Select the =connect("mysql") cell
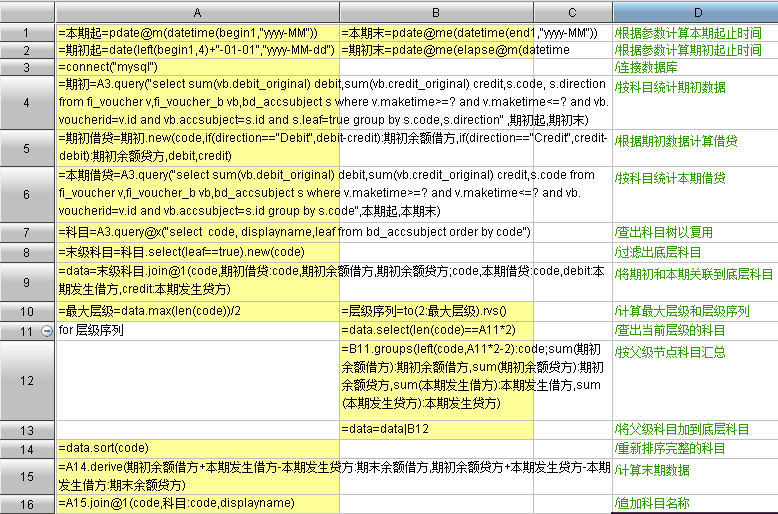778x514 pixels. (x=197, y=67)
